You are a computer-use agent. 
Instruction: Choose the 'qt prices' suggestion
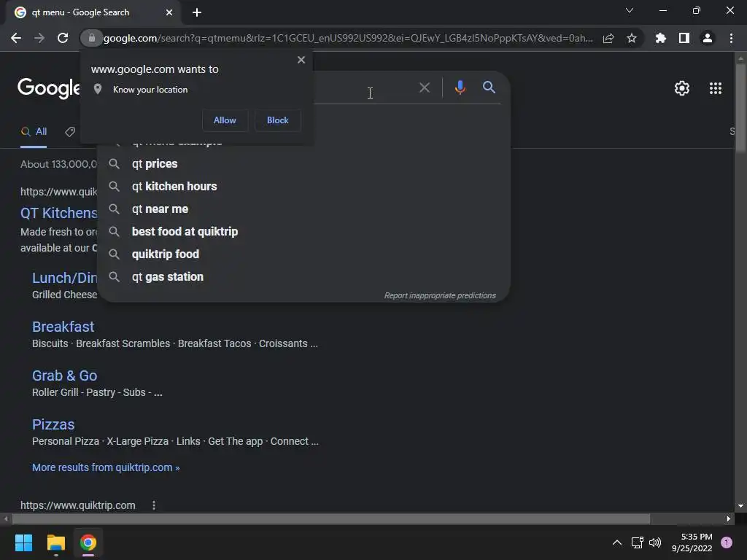coord(303,164)
